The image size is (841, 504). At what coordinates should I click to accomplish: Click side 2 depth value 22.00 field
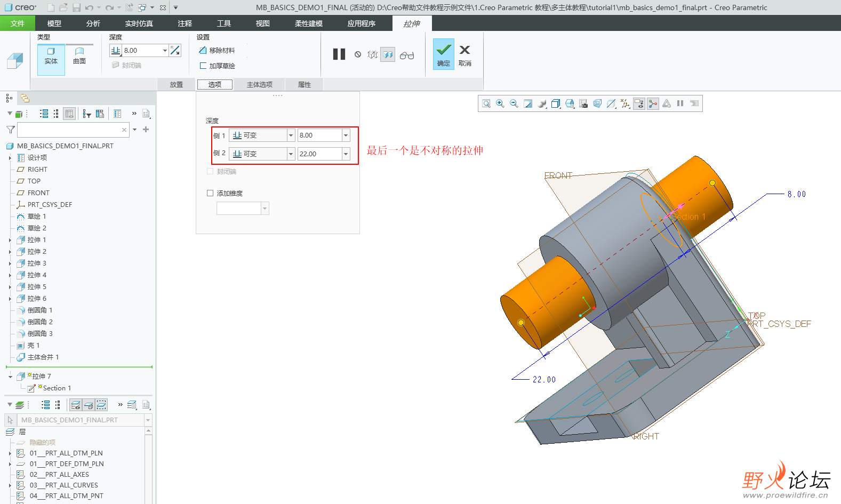coord(319,154)
